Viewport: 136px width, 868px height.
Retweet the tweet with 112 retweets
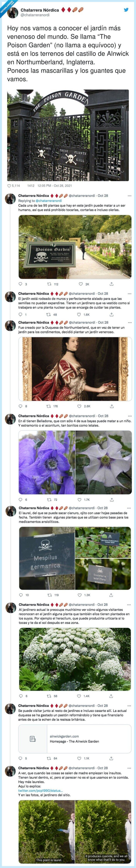pyautogui.click(x=49, y=284)
